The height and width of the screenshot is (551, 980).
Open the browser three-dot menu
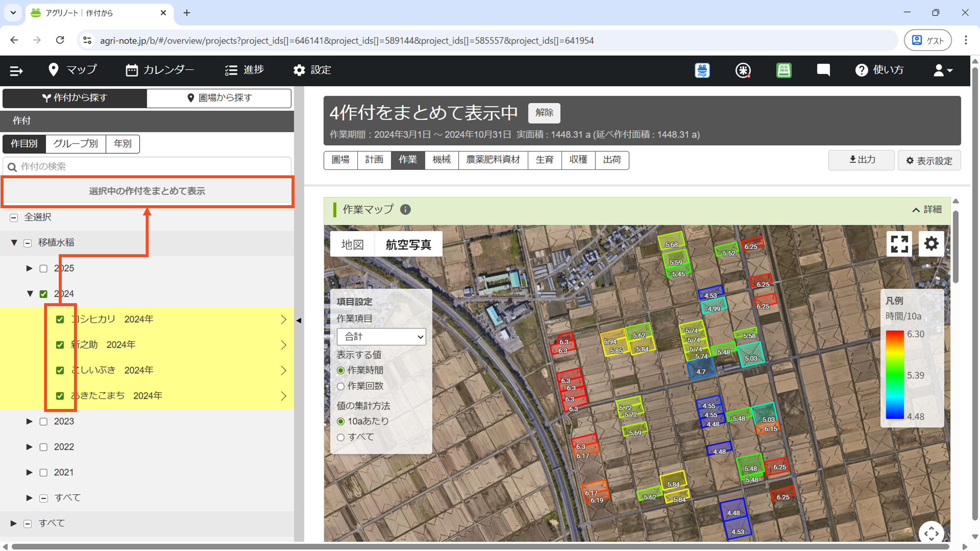(966, 40)
